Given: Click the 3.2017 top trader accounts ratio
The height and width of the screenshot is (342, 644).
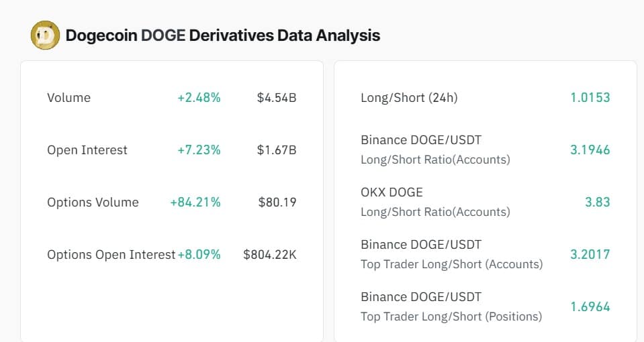Looking at the screenshot, I should pos(590,255).
